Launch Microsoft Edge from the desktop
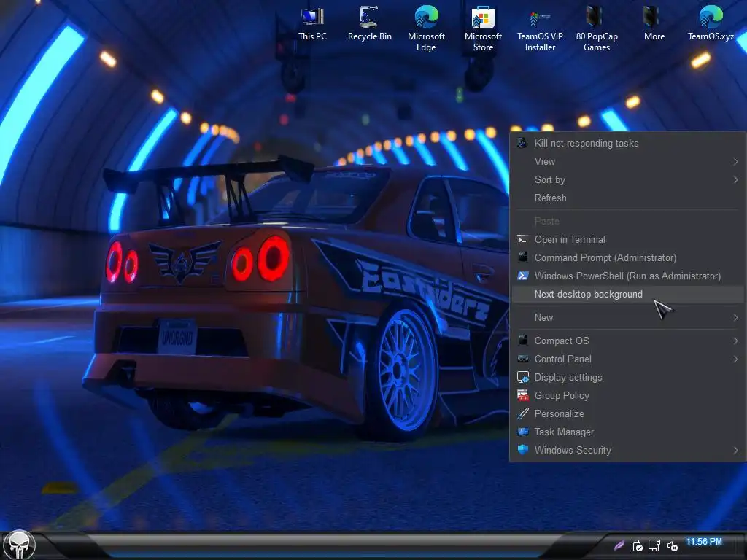747x560 pixels. (x=426, y=28)
